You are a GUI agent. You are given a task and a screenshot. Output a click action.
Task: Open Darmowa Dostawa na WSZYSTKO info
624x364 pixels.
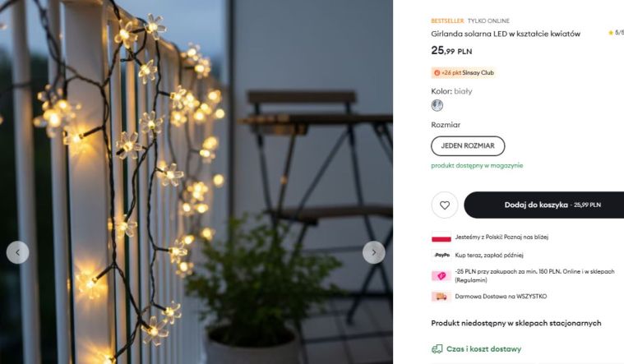[x=501, y=297]
